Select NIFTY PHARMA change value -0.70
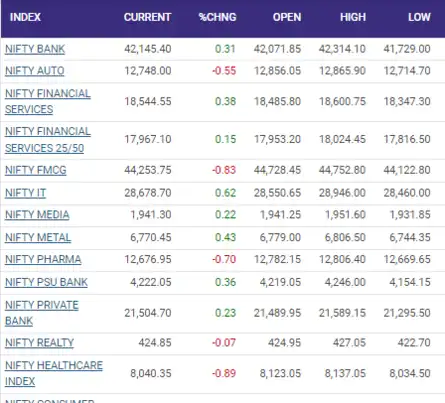This screenshot has width=445, height=403. [x=224, y=259]
